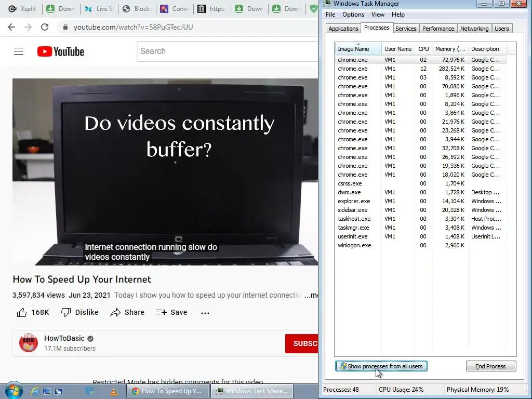Open the Users tab in Task Manager

tap(501, 29)
